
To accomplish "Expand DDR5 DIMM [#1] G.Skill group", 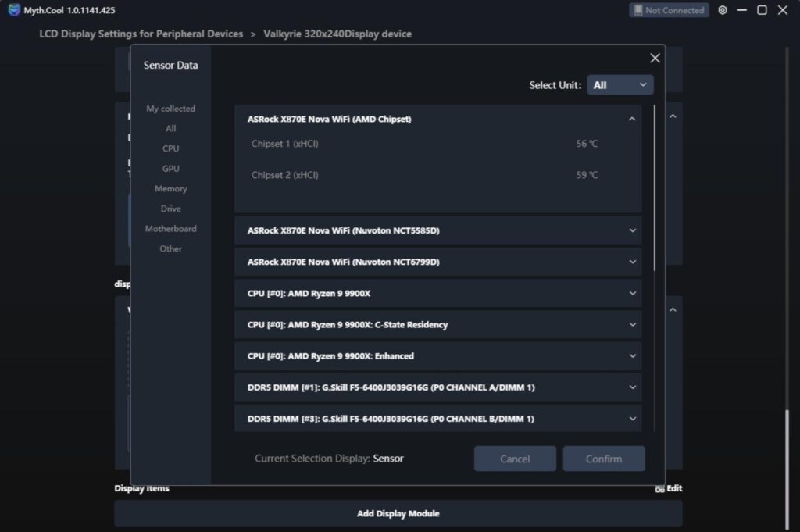I will click(x=437, y=387).
